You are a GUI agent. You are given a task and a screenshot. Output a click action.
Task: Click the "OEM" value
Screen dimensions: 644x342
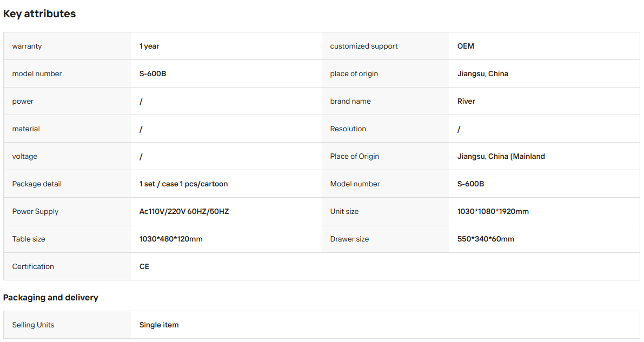click(466, 46)
